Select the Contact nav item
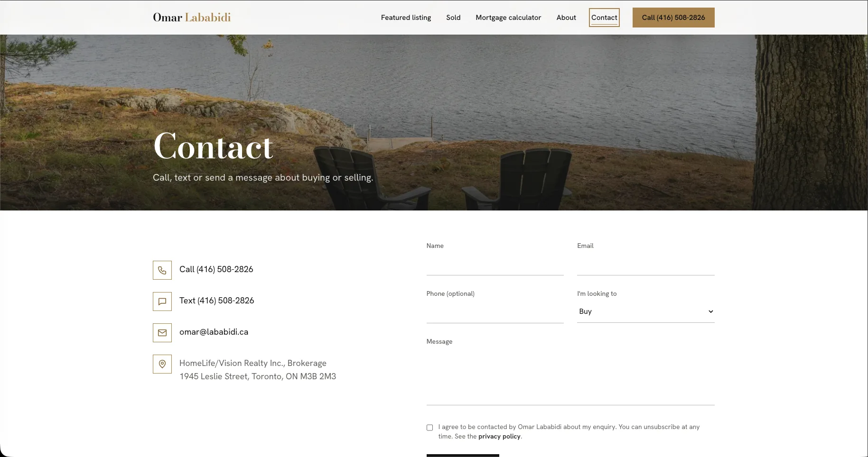Viewport: 868px width, 457px height. coord(604,18)
